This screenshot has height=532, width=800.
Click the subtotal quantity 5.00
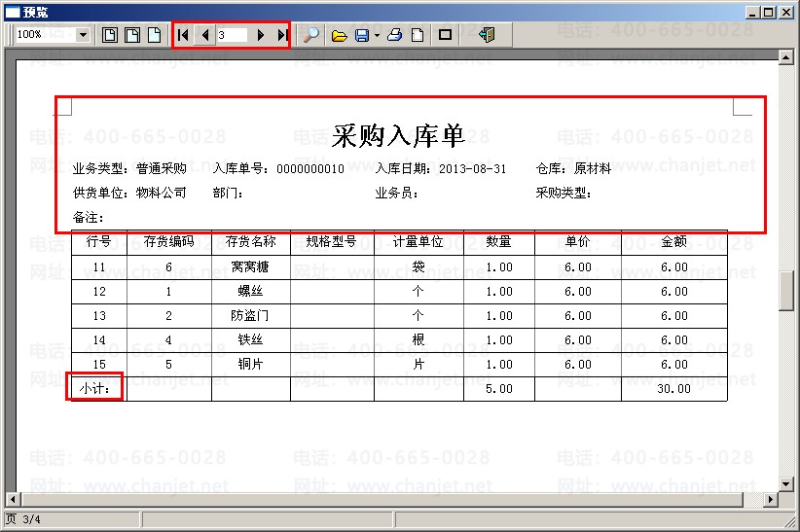click(499, 389)
